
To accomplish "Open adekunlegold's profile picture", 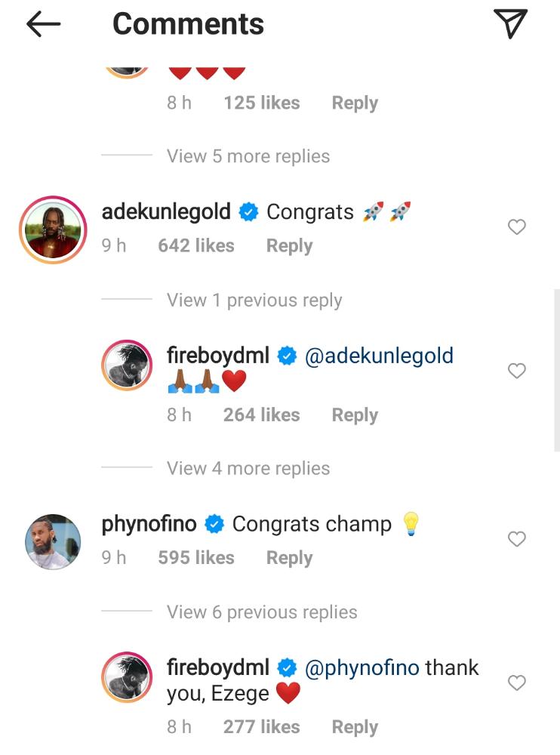I will click(x=53, y=229).
